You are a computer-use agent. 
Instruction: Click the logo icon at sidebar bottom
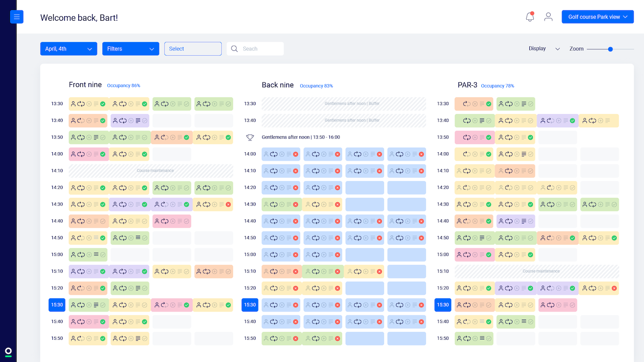(8, 352)
